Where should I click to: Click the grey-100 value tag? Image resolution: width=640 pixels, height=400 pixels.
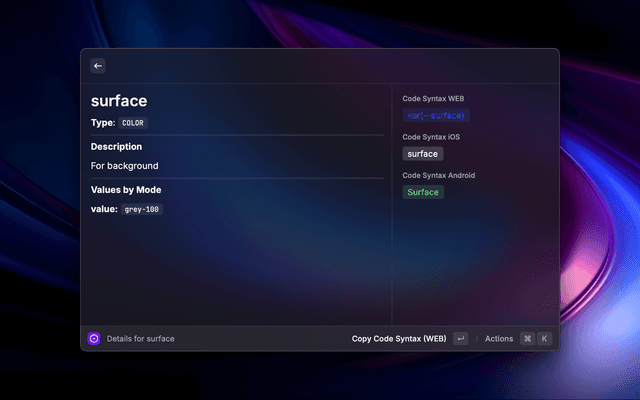click(141, 210)
